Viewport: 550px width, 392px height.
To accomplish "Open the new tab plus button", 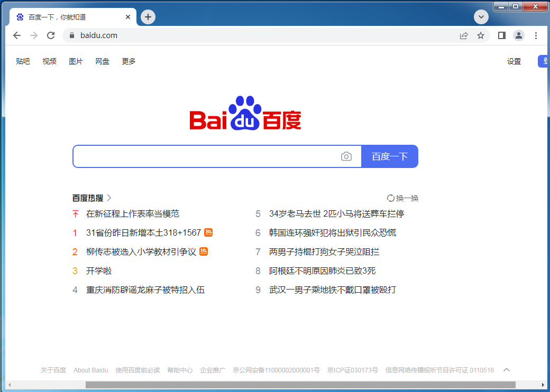I will [148, 17].
